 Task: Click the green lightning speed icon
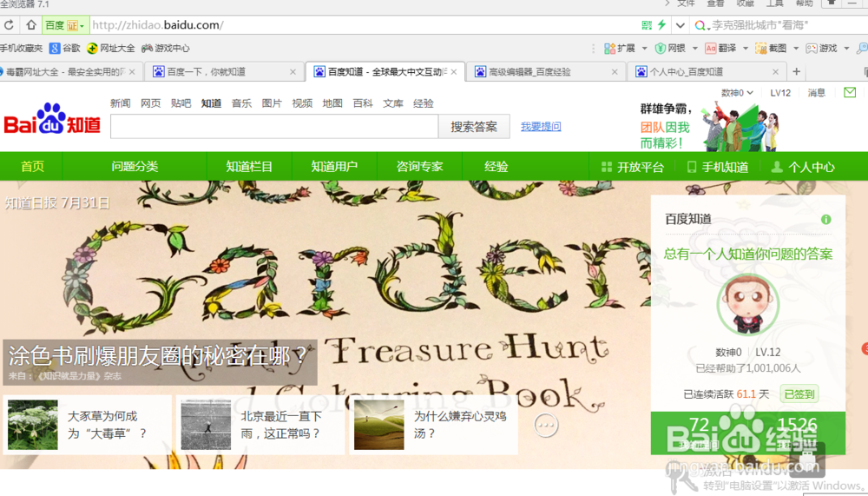[x=661, y=25]
